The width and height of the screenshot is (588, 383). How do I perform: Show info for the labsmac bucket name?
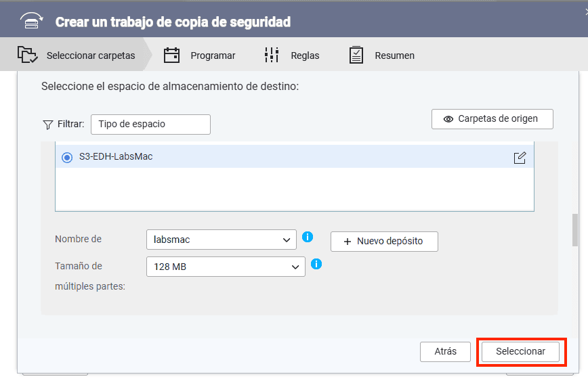307,237
